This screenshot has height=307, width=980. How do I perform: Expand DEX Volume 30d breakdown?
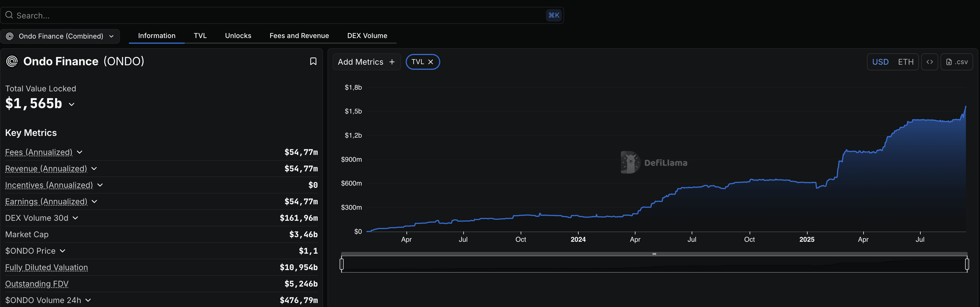tap(75, 218)
